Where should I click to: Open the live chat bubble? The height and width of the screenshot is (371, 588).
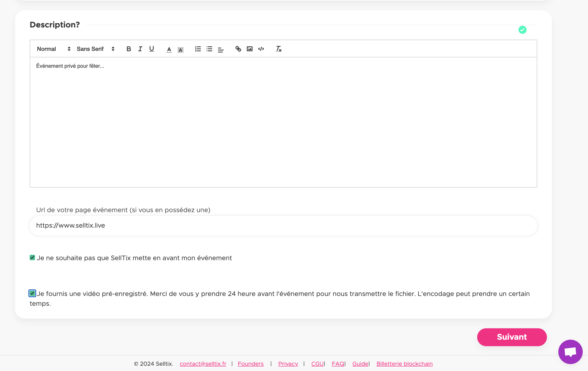coord(570,352)
